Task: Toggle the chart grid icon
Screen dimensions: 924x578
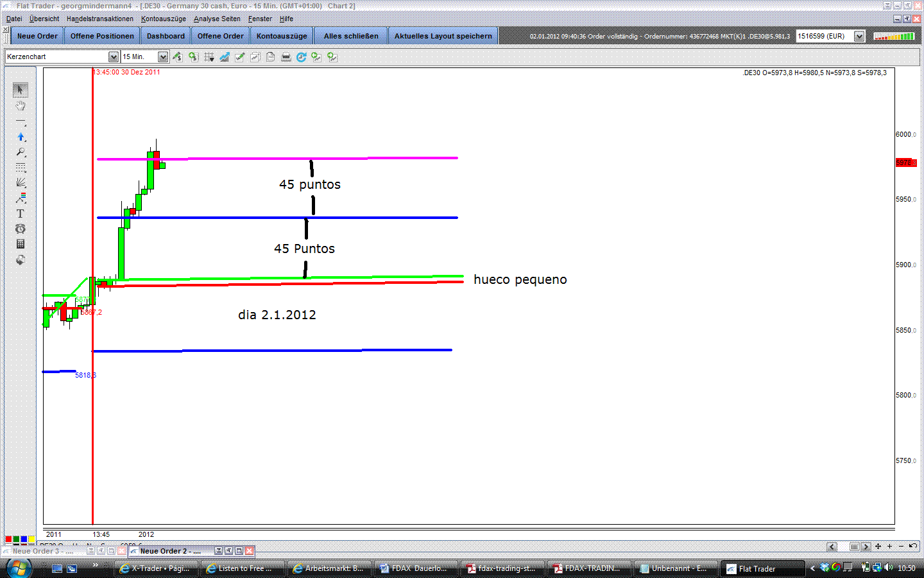Action: [209, 57]
